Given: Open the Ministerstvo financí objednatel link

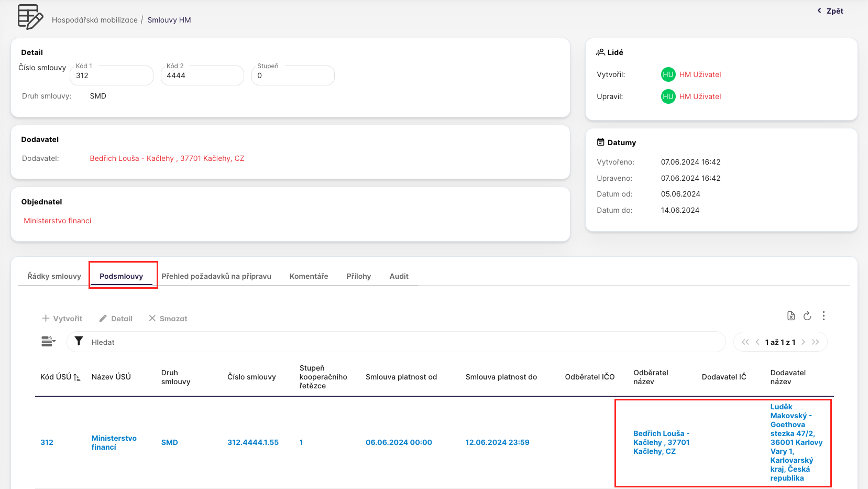Looking at the screenshot, I should (x=58, y=221).
